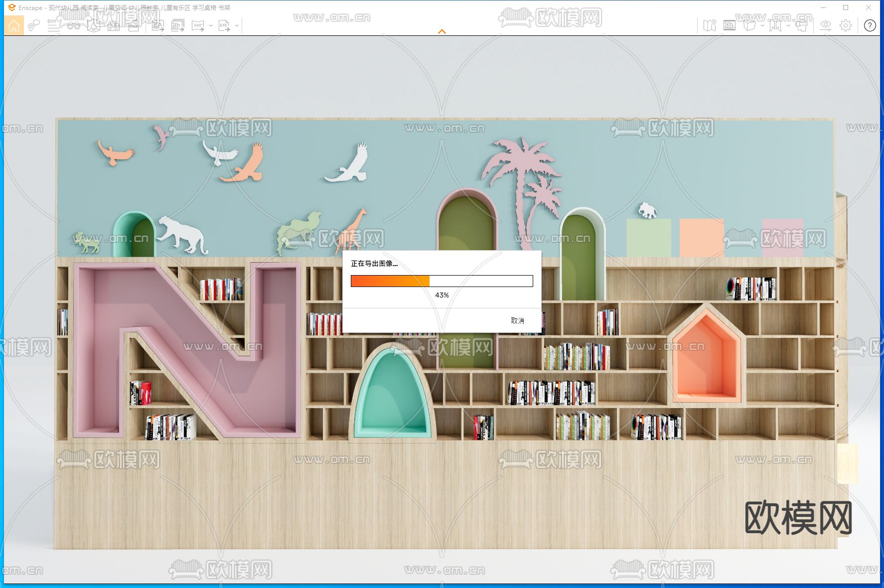Toggle the mini map icon
The width and height of the screenshot is (884, 588).
click(x=710, y=25)
